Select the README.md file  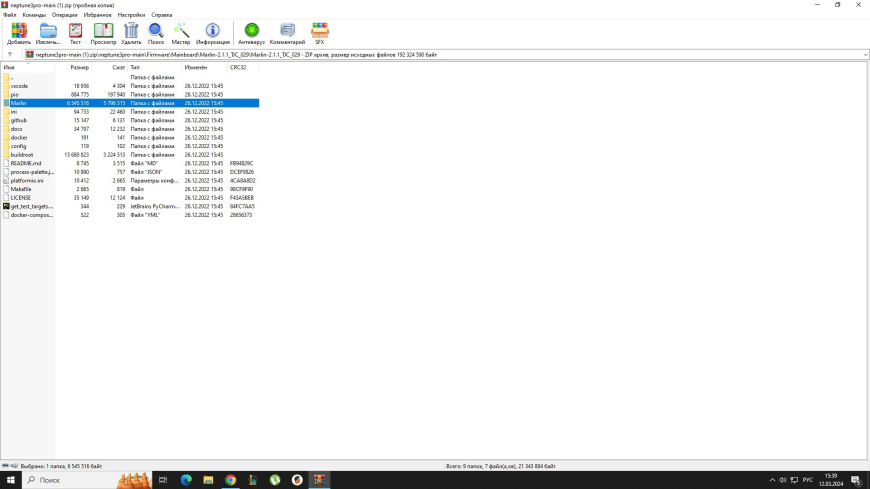point(26,163)
